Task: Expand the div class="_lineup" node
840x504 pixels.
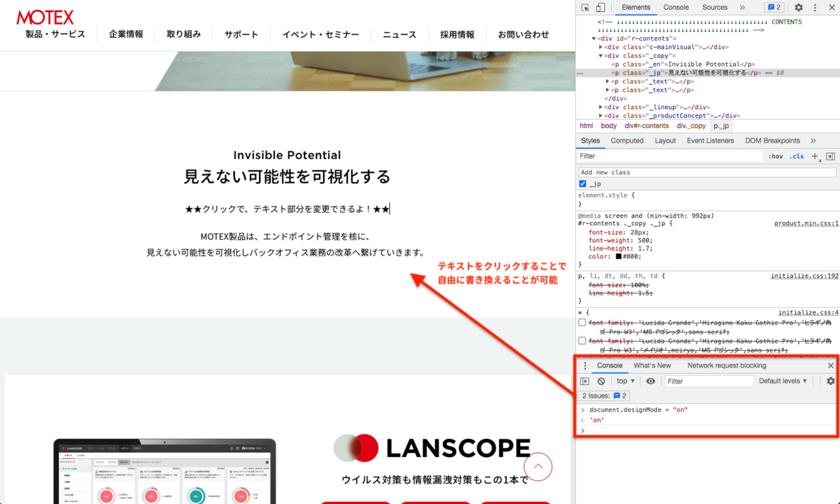Action: pyautogui.click(x=600, y=107)
